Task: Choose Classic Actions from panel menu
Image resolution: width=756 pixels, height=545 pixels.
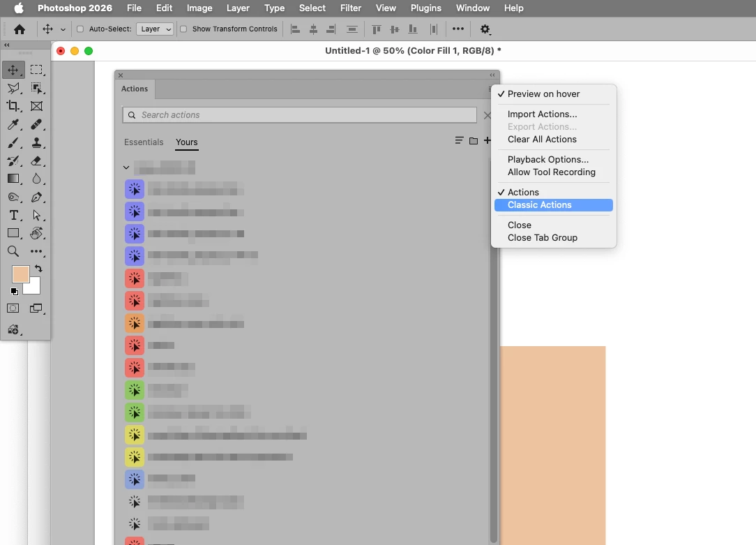Action: 554,205
